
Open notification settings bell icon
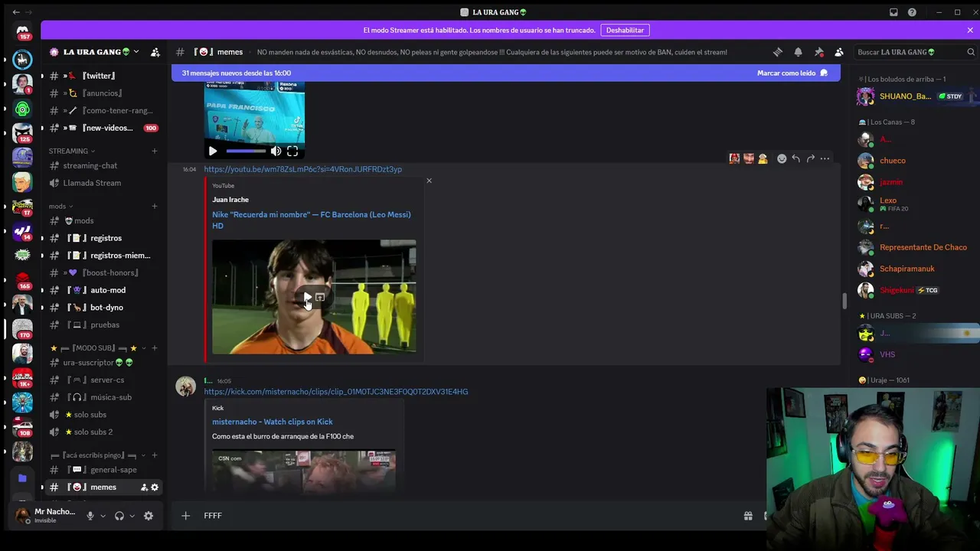pyautogui.click(x=798, y=52)
